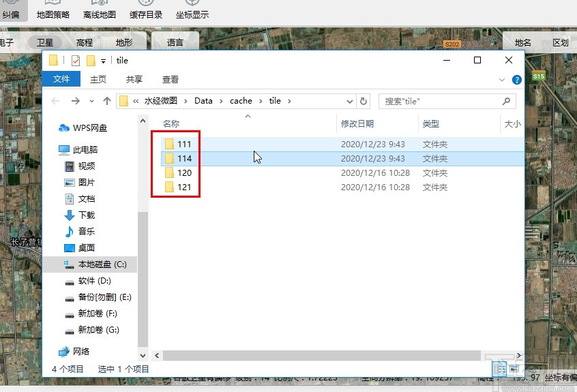The width and height of the screenshot is (577, 392).
Task: Go up one folder level arrow
Action: tap(107, 101)
